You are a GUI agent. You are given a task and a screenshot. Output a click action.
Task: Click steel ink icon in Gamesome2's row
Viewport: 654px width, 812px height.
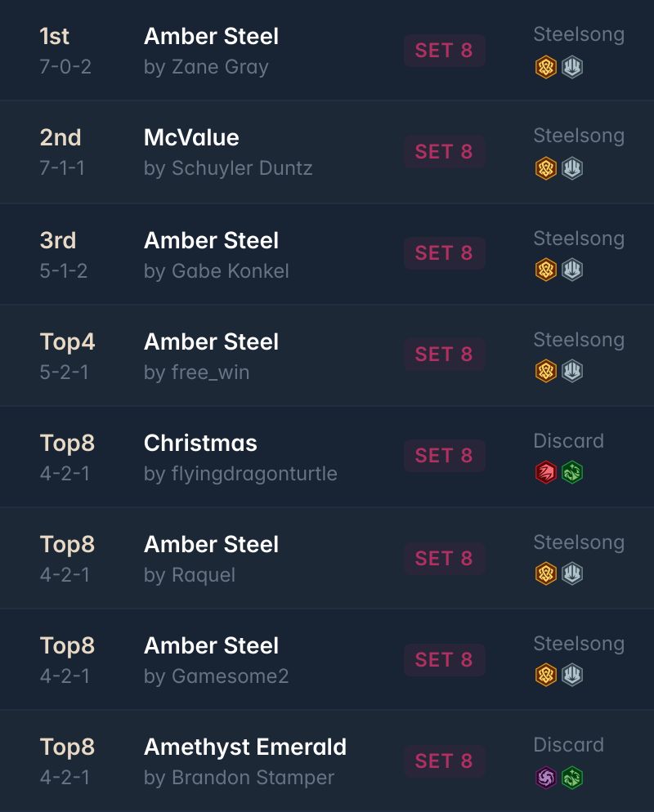572,675
